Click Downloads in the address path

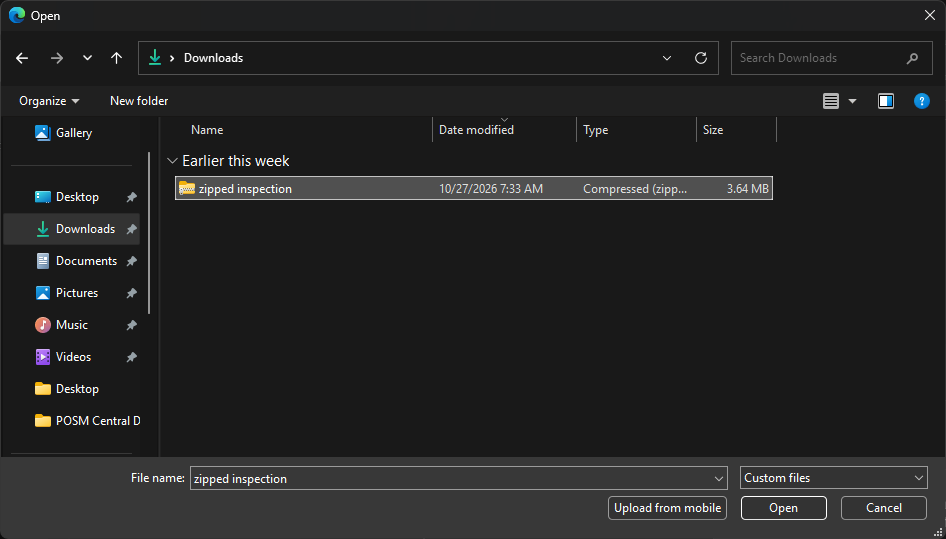[x=214, y=58]
